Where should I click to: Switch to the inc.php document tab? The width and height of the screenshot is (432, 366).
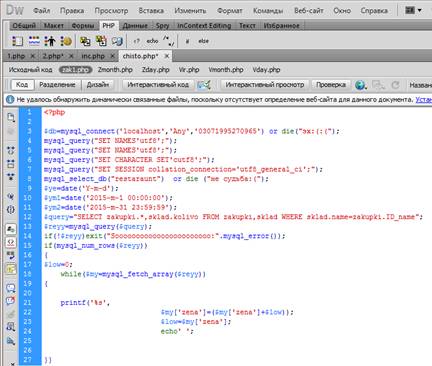pos(93,56)
